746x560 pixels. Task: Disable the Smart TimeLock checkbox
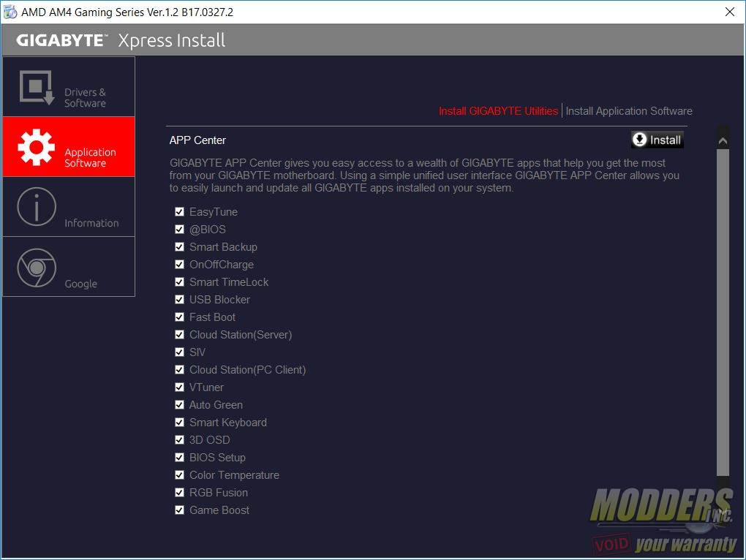click(179, 282)
